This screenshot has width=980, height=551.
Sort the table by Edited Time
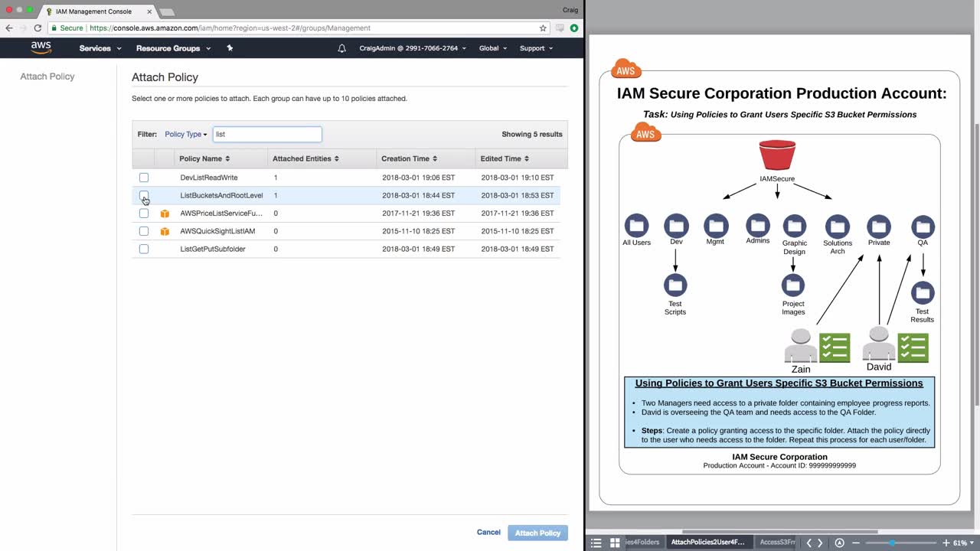tap(505, 159)
